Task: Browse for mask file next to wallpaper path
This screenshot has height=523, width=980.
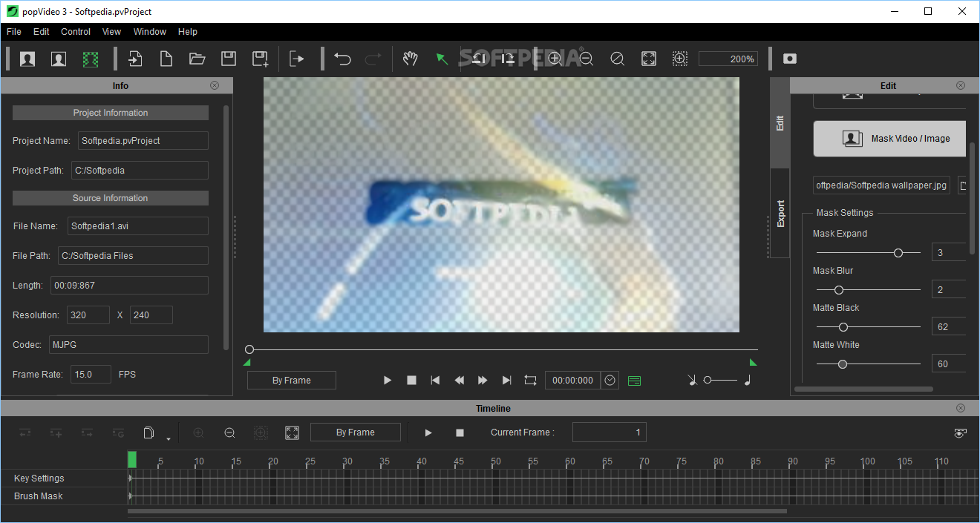Action: coord(962,185)
